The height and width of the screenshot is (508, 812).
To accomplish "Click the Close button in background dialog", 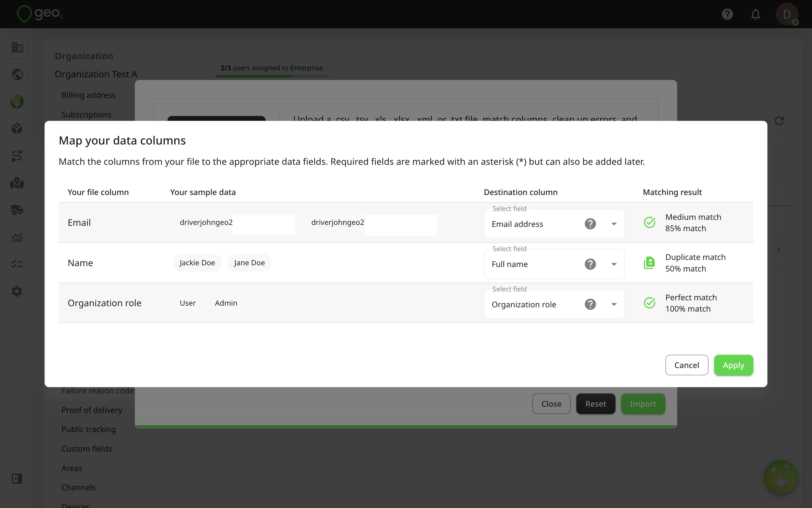I will 551,404.
